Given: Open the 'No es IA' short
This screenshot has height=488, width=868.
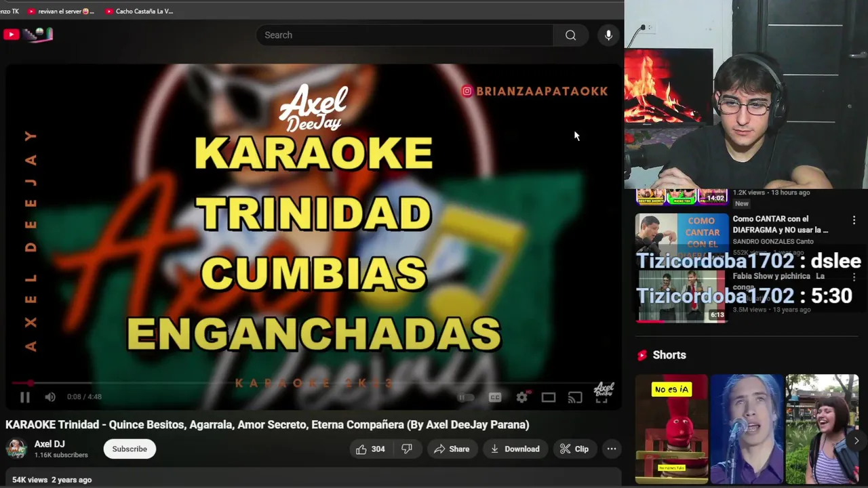Looking at the screenshot, I should [x=671, y=429].
